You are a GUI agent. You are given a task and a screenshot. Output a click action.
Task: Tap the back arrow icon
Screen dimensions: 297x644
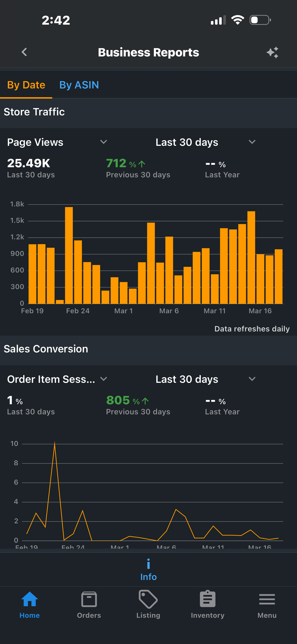(24, 52)
